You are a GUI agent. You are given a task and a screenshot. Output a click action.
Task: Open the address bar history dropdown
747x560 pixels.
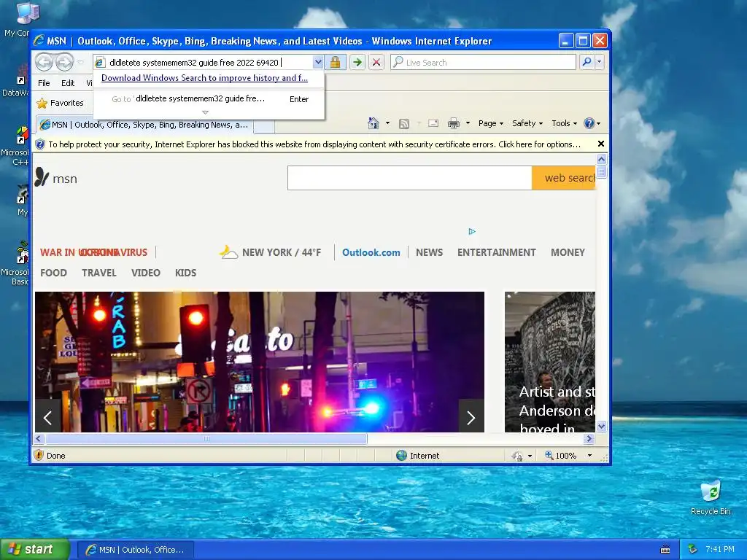(318, 62)
